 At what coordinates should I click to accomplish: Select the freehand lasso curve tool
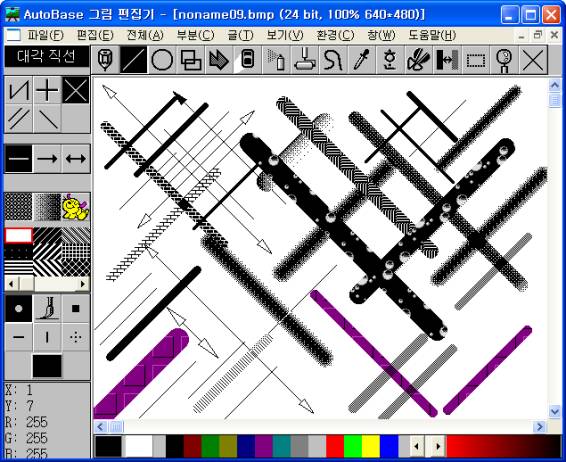tap(333, 60)
